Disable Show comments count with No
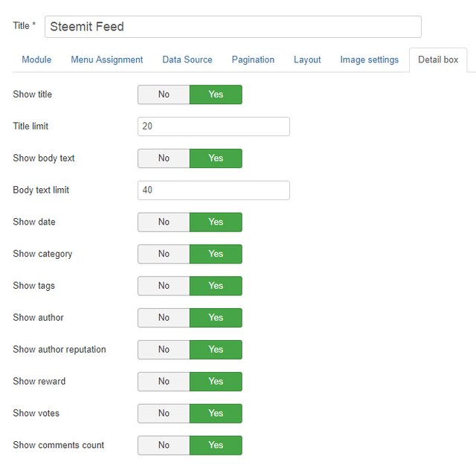Viewport: 476px width, 471px height. point(164,445)
